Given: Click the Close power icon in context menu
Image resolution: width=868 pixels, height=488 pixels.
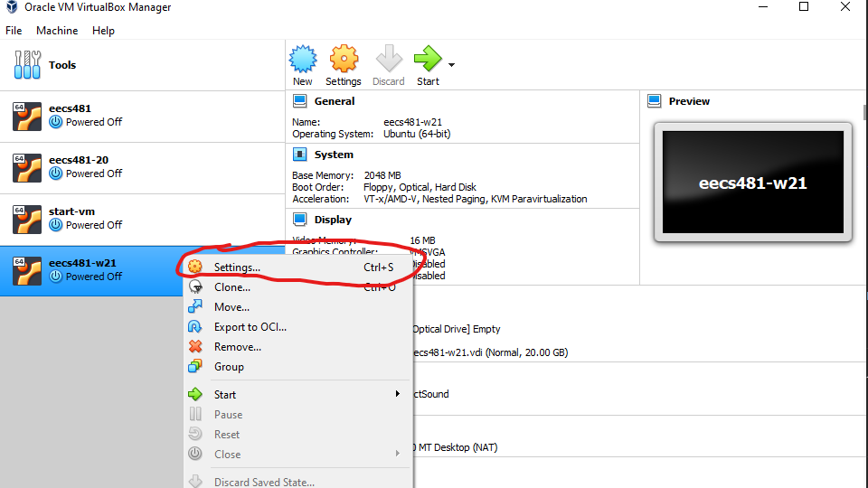Looking at the screenshot, I should [195, 454].
